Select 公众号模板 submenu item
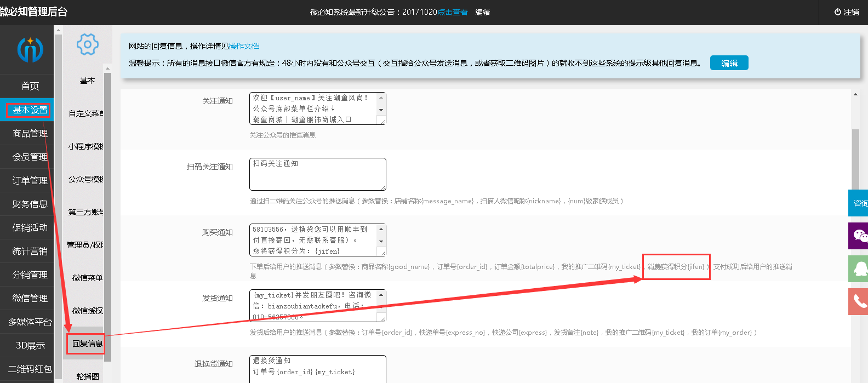Viewport: 868px width, 383px height. [86, 179]
